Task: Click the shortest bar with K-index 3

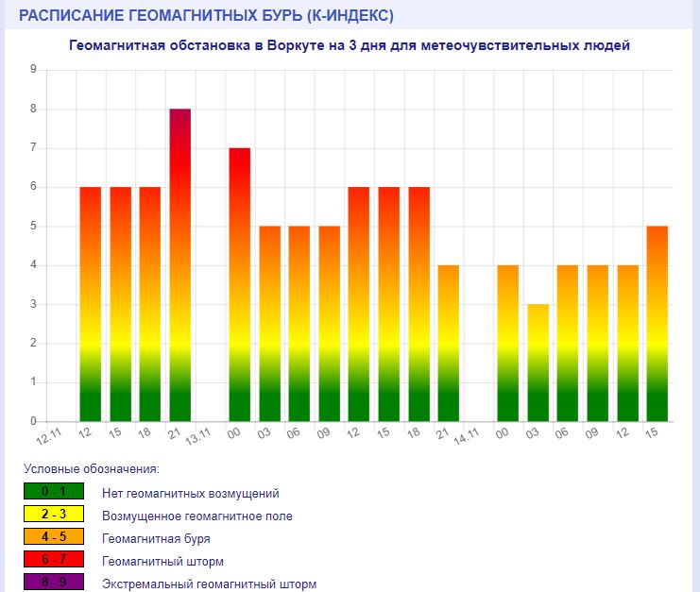Action: (538, 363)
